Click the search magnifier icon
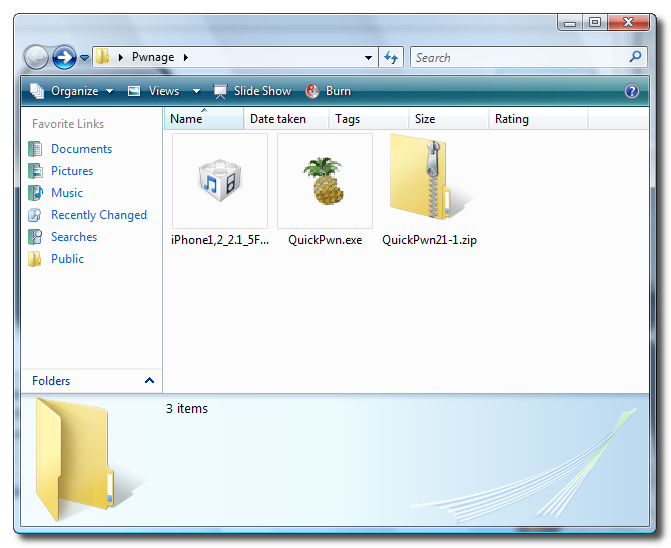This screenshot has width=671, height=548. point(636,57)
